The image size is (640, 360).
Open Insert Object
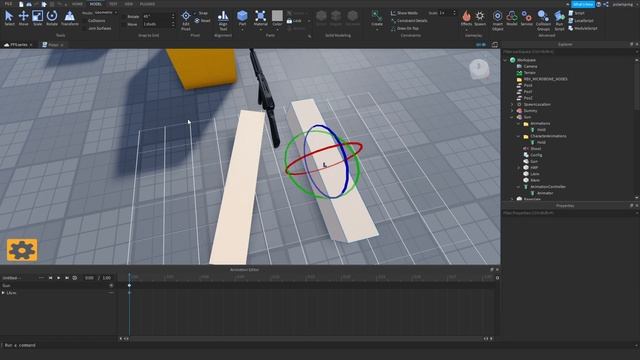click(x=498, y=20)
